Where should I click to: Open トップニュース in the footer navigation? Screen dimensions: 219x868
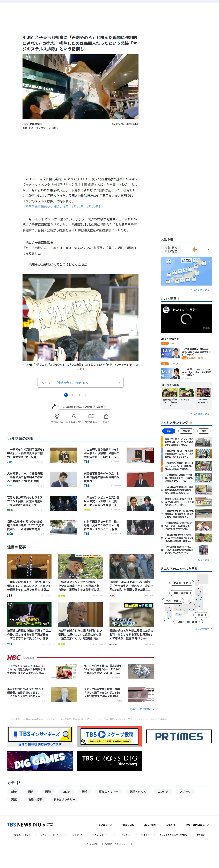point(104,825)
